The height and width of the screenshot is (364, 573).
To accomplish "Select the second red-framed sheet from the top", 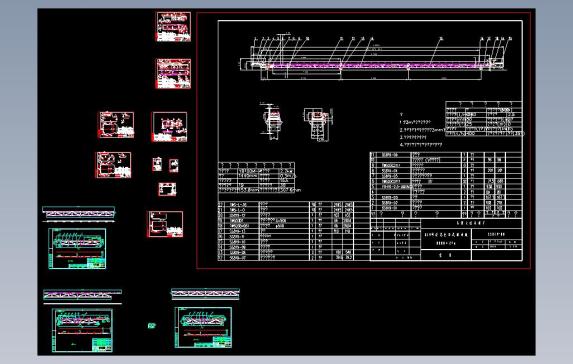I will tap(174, 73).
